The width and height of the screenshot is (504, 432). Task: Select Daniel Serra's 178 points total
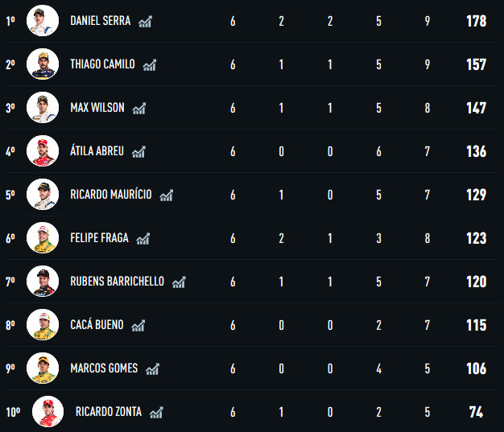(477, 21)
